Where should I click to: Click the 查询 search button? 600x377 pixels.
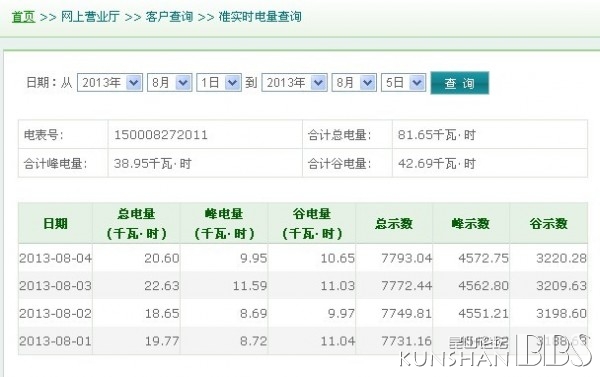coord(460,83)
